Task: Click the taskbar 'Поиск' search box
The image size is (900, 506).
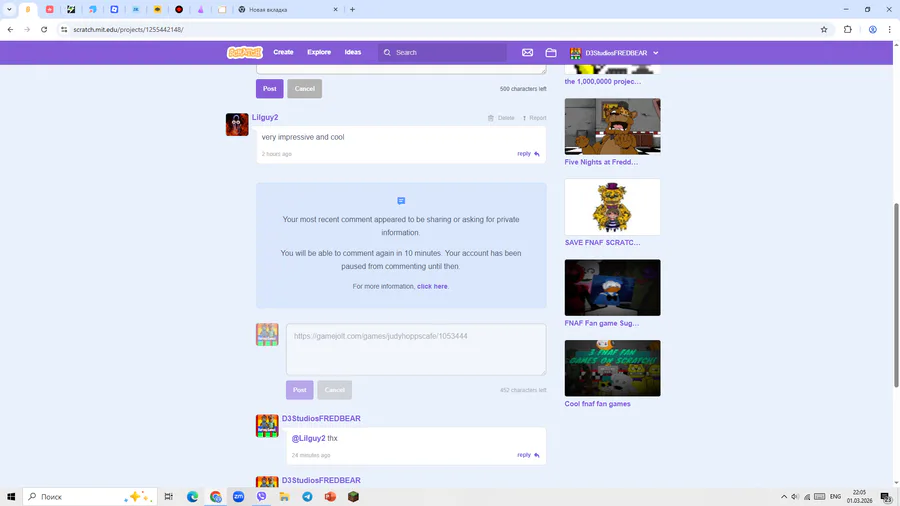Action: [x=90, y=496]
